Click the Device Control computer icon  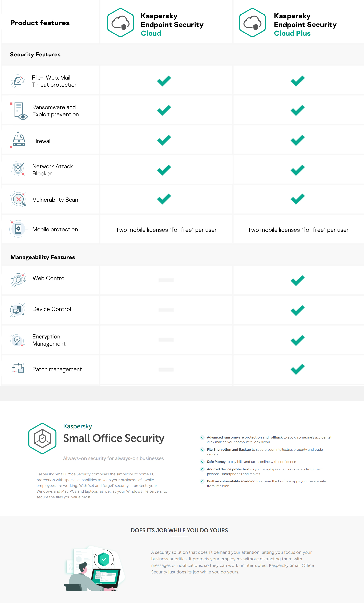(18, 310)
